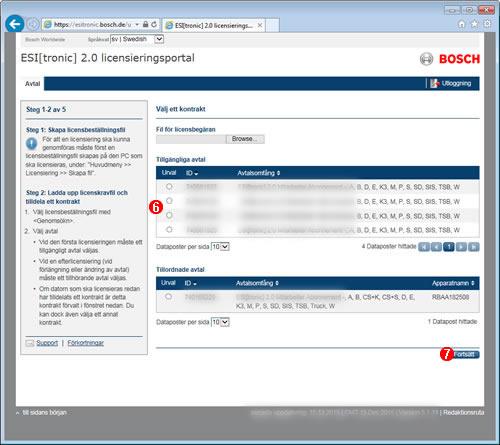Go to first page pagination icon
This screenshot has height=445, width=500.
424,247
